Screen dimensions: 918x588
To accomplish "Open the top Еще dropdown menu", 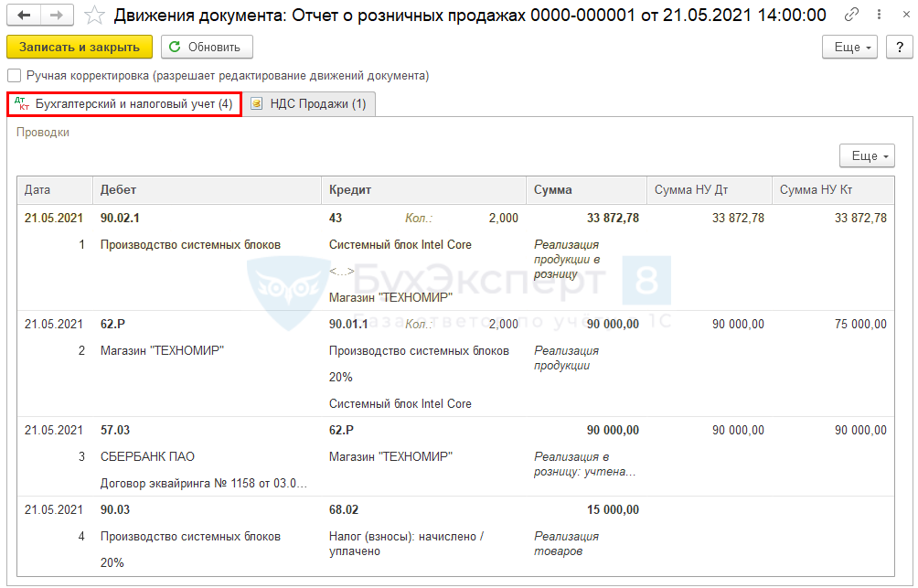I will [849, 47].
